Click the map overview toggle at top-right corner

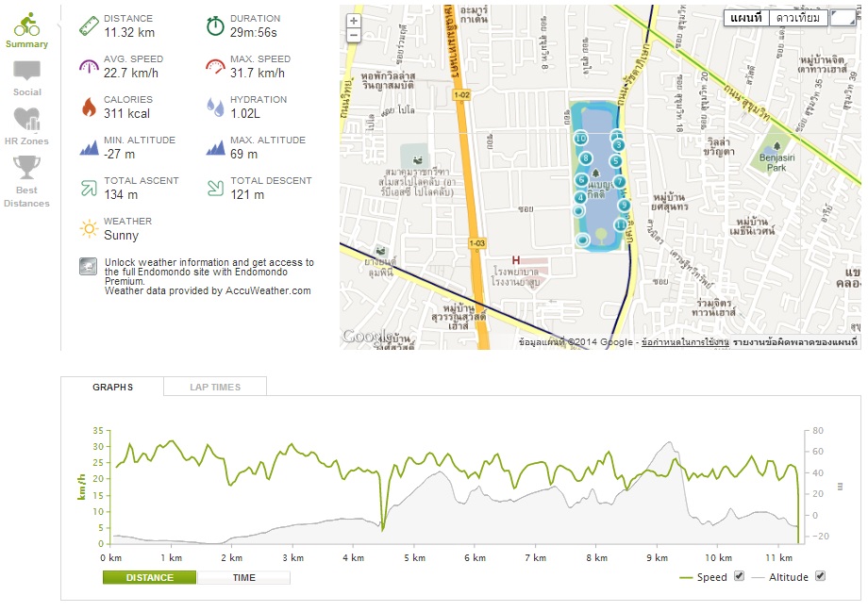[x=845, y=18]
